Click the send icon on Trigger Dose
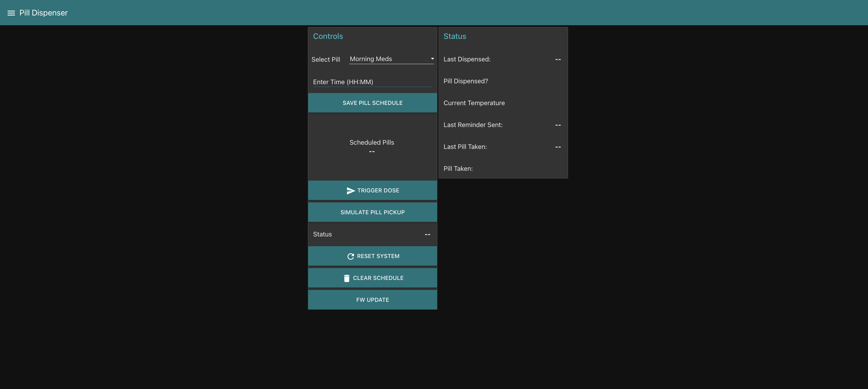Screen dimensions: 868x389 pos(350,190)
